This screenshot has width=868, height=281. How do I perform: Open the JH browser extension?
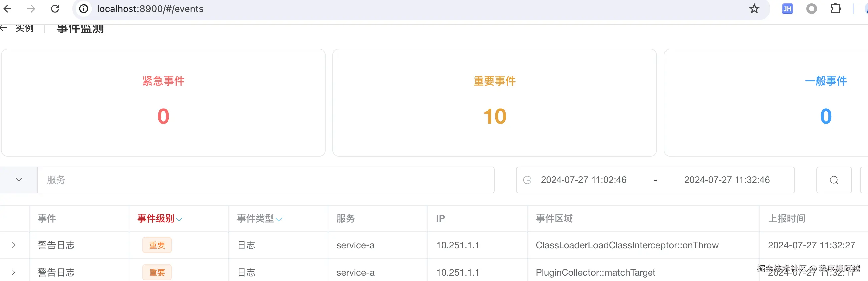pyautogui.click(x=787, y=9)
